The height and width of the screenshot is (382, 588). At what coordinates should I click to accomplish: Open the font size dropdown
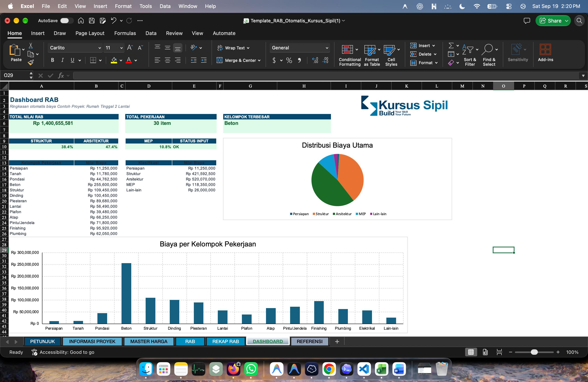coord(121,48)
